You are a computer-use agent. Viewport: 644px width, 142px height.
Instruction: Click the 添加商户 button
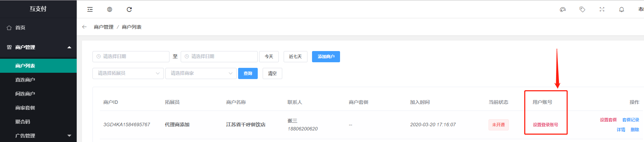[326, 57]
